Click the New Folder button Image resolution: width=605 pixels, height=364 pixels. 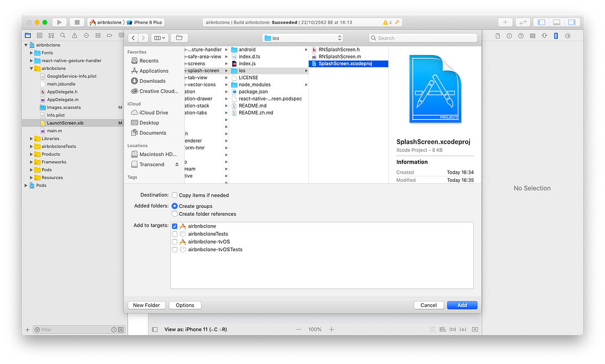coord(147,305)
